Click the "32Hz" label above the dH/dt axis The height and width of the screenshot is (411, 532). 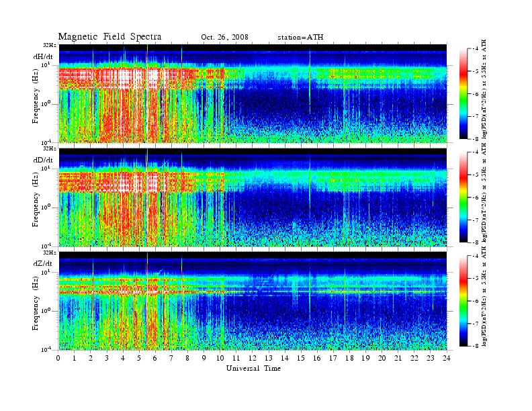coord(50,45)
